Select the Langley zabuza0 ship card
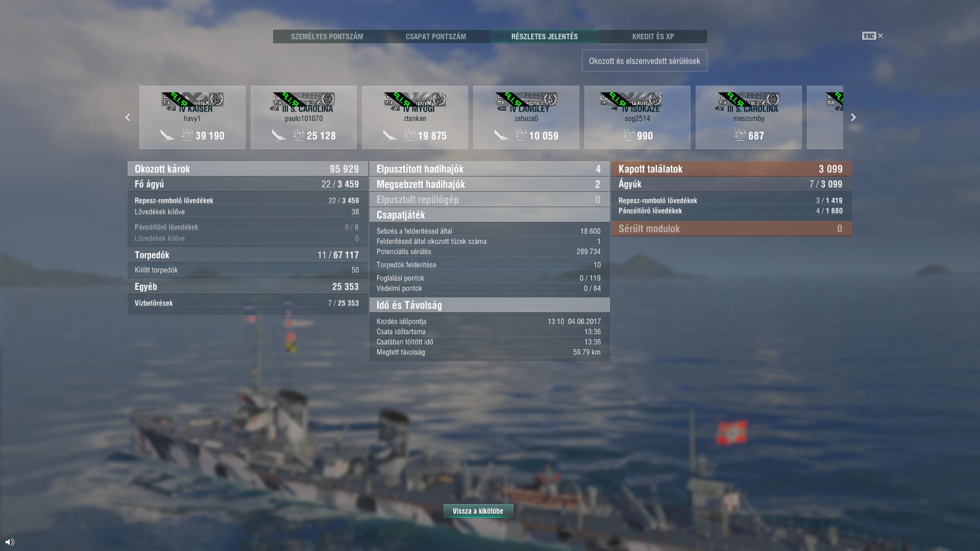The height and width of the screenshot is (551, 980). click(x=526, y=117)
